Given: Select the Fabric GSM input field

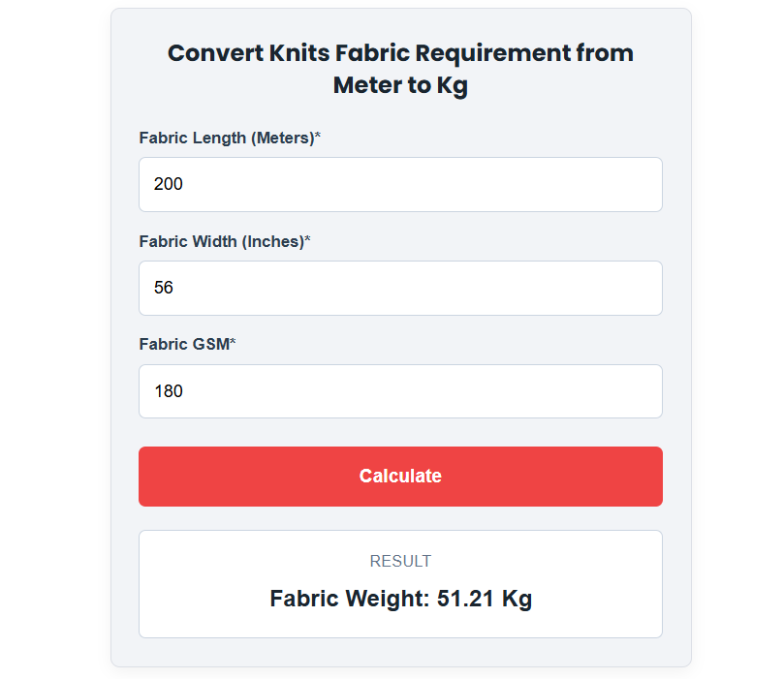Looking at the screenshot, I should pos(400,391).
